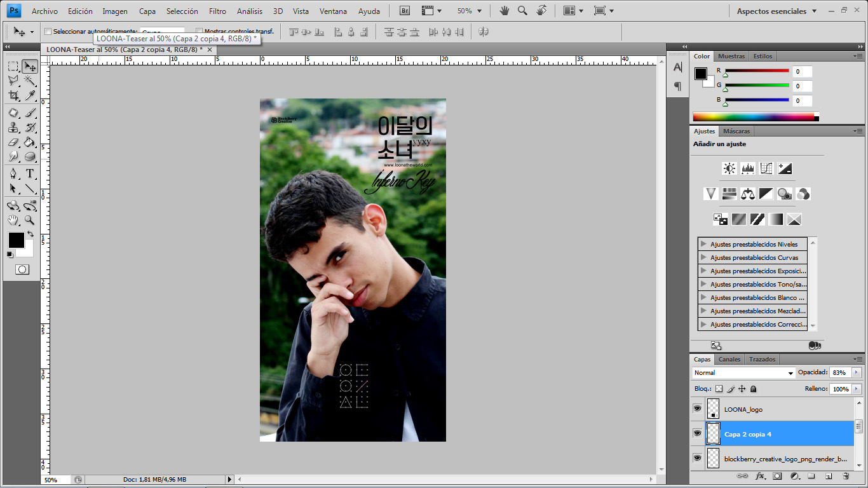Add a Brightness/Contrast adjustment

tap(729, 168)
